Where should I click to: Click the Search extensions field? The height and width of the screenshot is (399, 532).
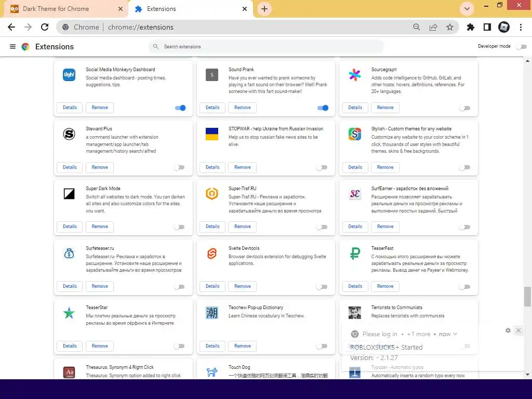click(266, 46)
